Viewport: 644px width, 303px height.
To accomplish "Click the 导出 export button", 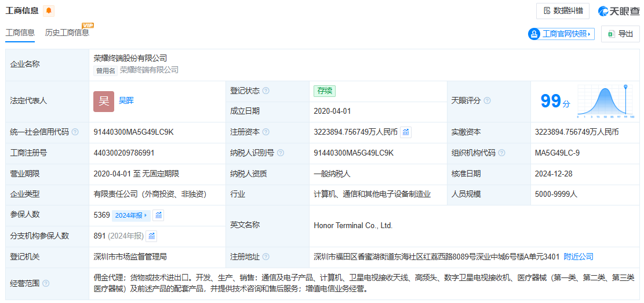I will tap(620, 34).
